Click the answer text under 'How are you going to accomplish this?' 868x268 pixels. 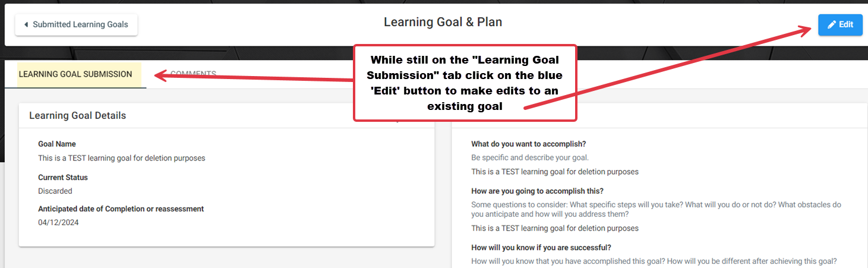[555, 228]
